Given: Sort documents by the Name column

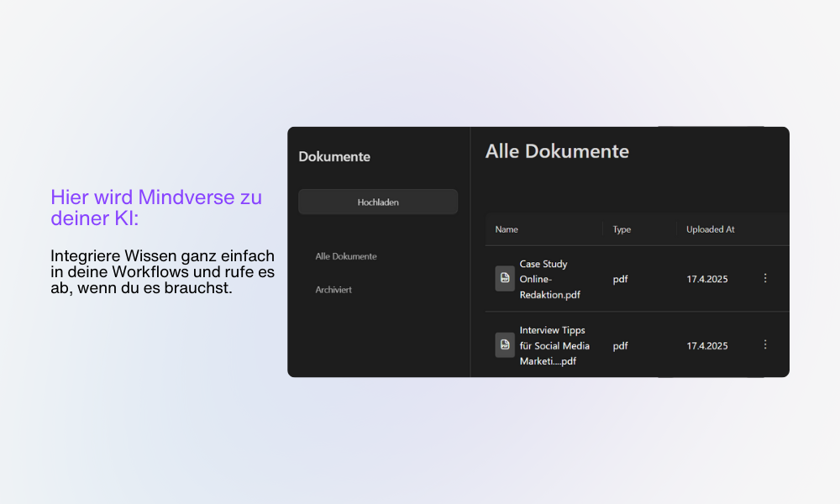Looking at the screenshot, I should click(x=506, y=228).
